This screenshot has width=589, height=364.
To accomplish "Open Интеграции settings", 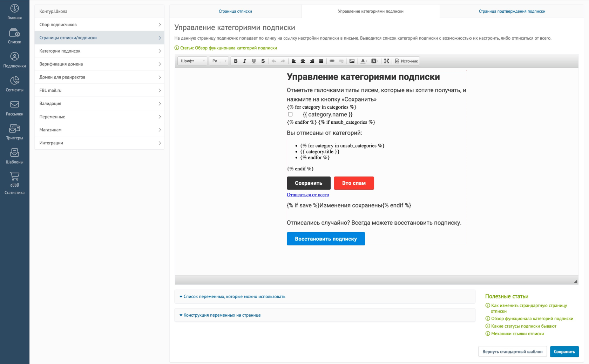I will click(99, 143).
